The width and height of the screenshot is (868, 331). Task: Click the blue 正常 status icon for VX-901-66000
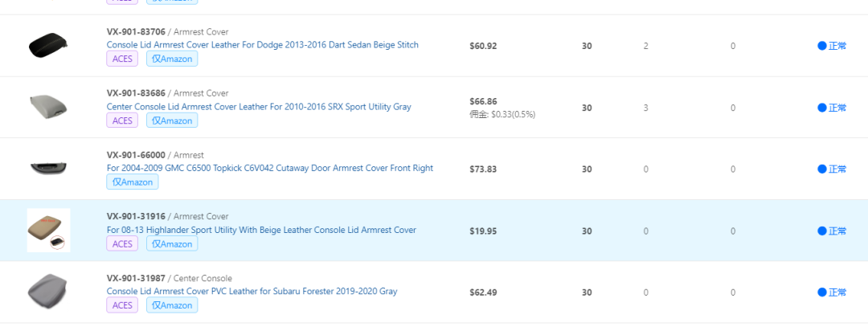click(822, 169)
